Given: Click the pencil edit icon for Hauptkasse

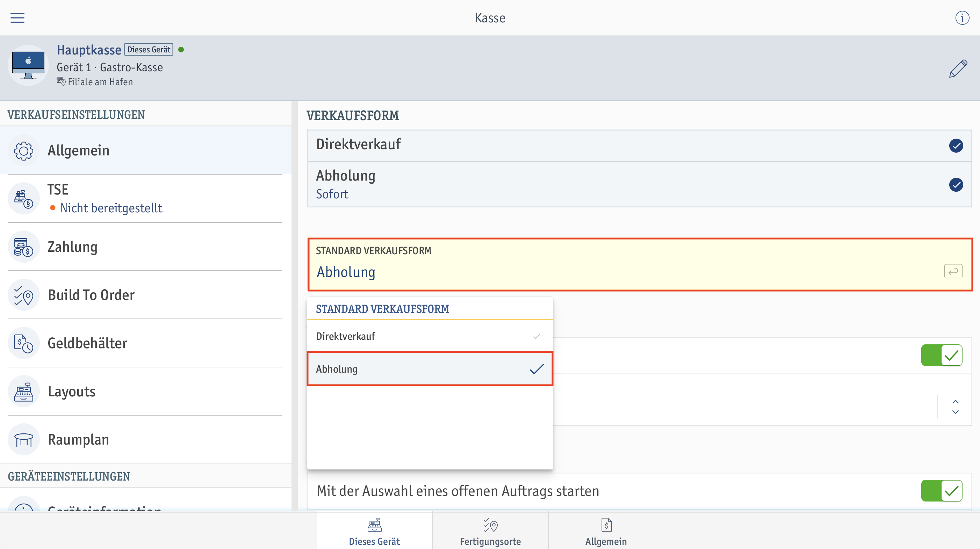Looking at the screenshot, I should (x=958, y=68).
